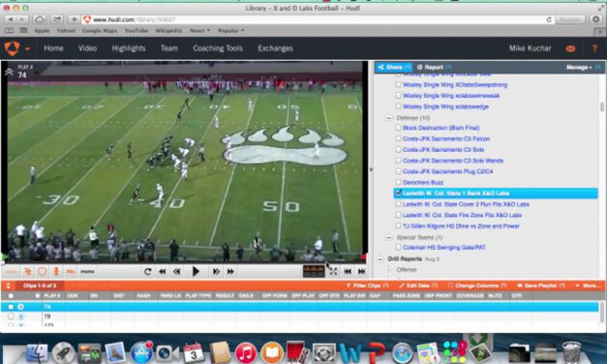Open the Team menu

[169, 48]
